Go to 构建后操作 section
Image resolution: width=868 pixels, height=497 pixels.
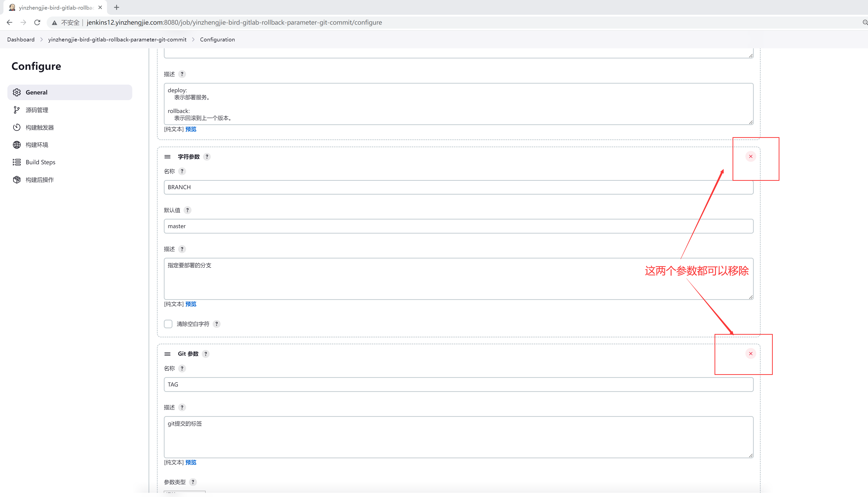click(x=40, y=180)
